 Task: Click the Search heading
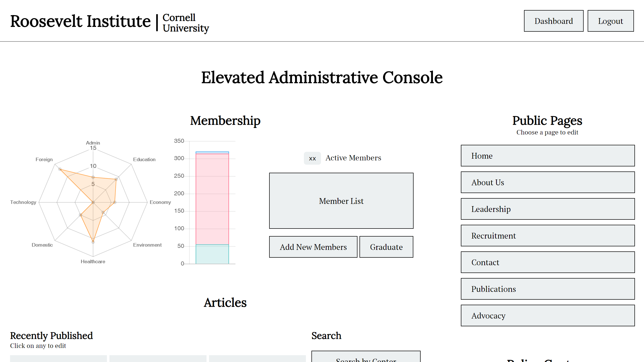(x=326, y=336)
